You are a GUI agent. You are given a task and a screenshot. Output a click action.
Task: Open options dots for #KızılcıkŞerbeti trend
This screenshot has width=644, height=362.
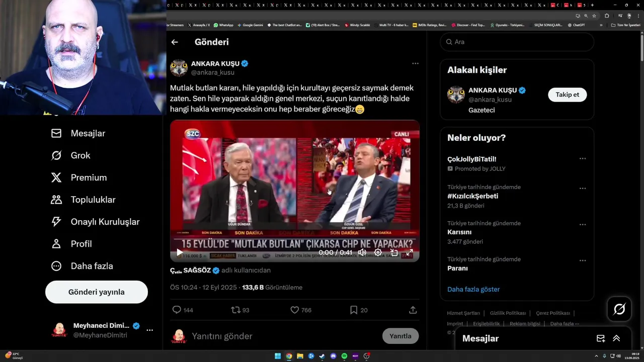[583, 189]
